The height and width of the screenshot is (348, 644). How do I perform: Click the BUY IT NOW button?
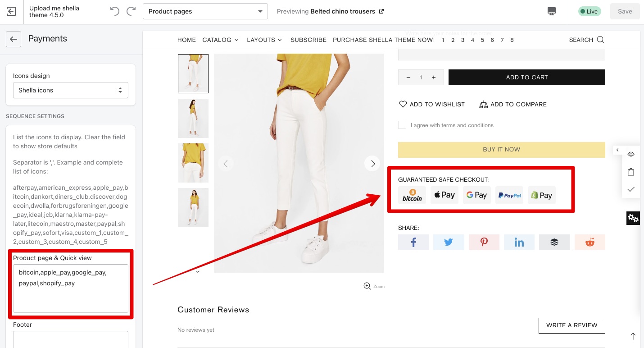502,150
